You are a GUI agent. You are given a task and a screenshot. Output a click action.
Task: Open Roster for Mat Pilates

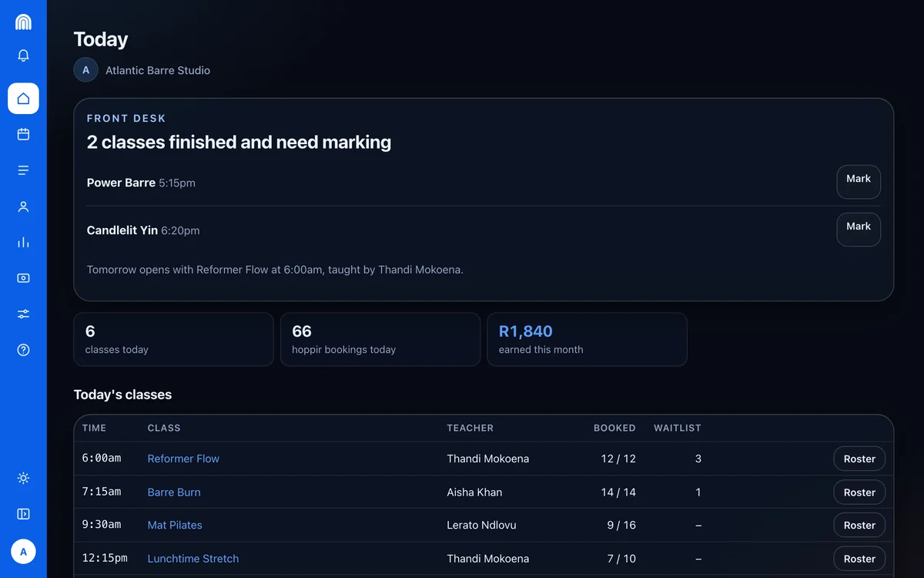pos(859,525)
